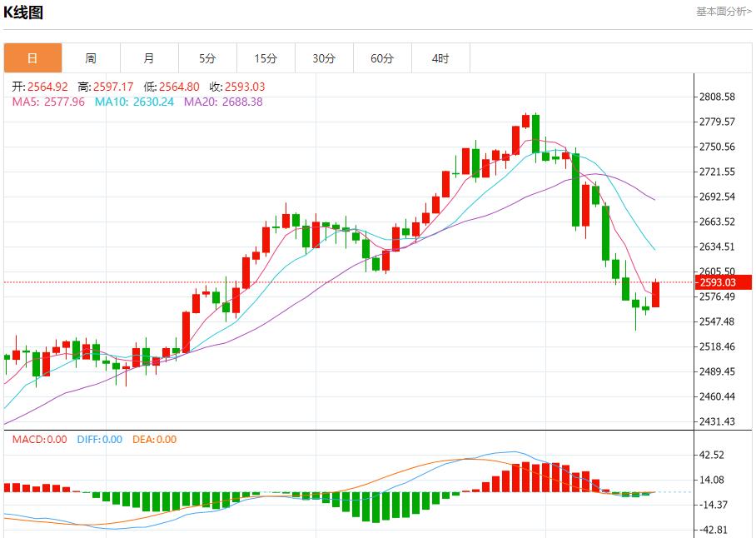Click the MA5 indicator value label

click(48, 102)
